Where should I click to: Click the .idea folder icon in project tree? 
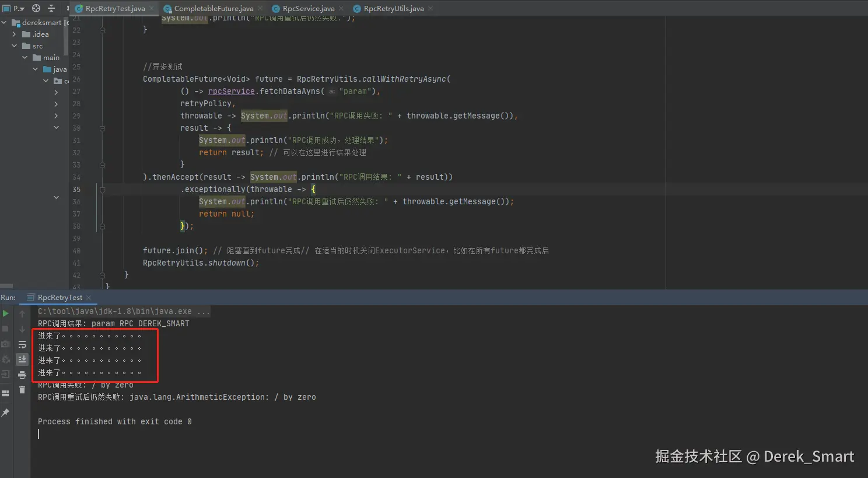tap(26, 34)
